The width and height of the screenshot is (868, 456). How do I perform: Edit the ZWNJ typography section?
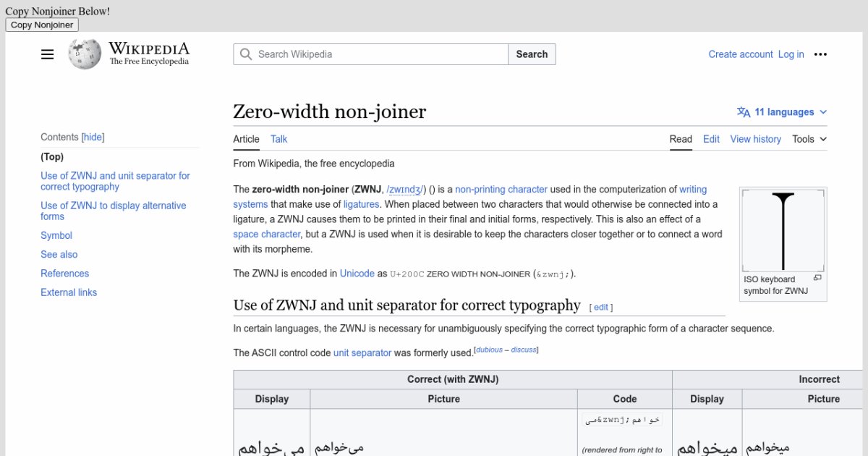pos(600,307)
